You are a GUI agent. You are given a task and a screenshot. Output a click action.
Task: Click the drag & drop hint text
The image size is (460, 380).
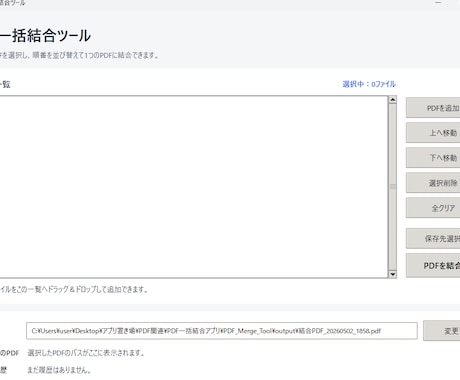pos(74,289)
